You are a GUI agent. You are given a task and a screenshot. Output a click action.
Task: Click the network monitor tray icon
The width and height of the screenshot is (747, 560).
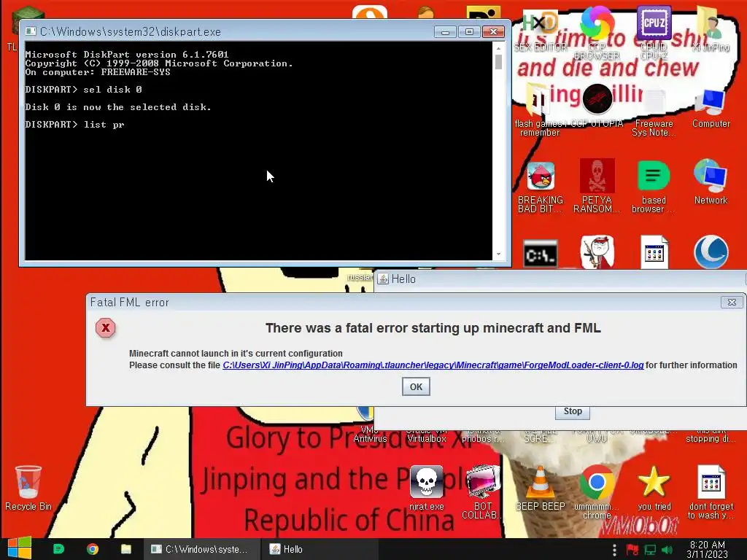tap(650, 550)
